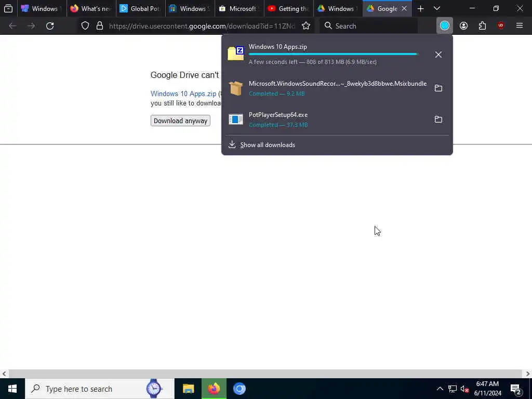The height and width of the screenshot is (399, 532).
Task: Go forward one page
Action: pyautogui.click(x=31, y=26)
